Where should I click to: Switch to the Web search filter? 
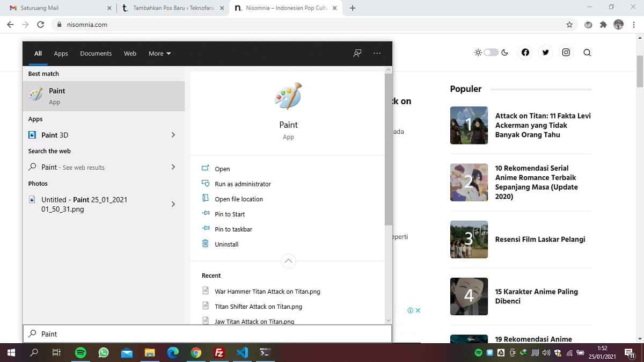(130, 53)
